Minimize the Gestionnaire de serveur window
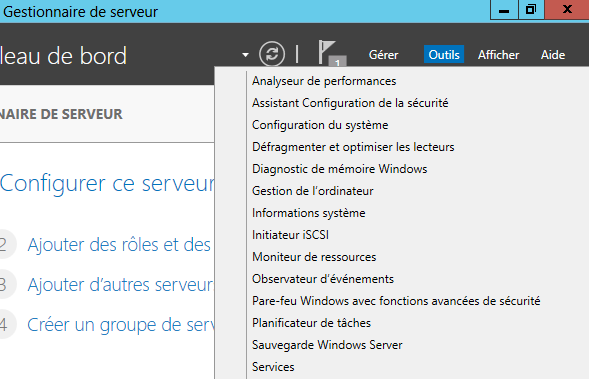This screenshot has width=589, height=379. point(504,10)
